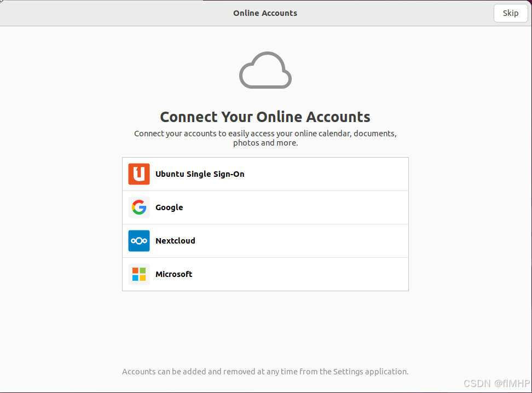Viewport: 532px width, 393px height.
Task: Click the multicolored Google G logo
Action: point(139,207)
